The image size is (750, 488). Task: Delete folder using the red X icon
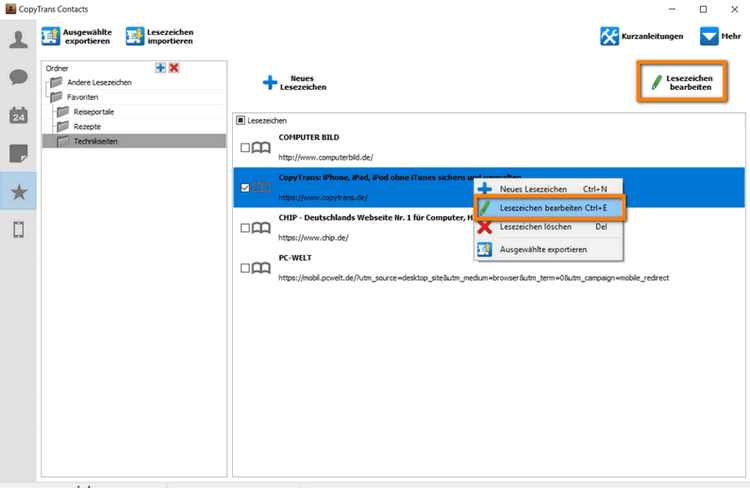pyautogui.click(x=174, y=68)
